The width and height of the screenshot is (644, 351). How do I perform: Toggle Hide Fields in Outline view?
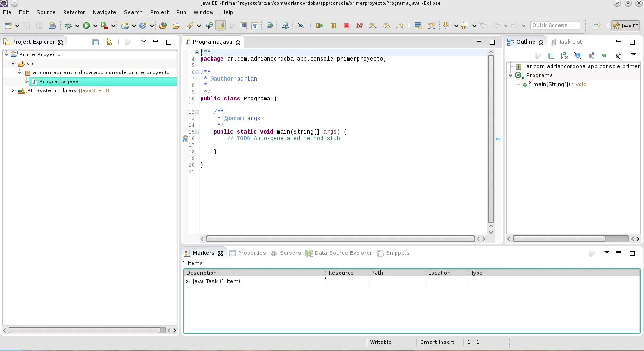click(x=578, y=55)
